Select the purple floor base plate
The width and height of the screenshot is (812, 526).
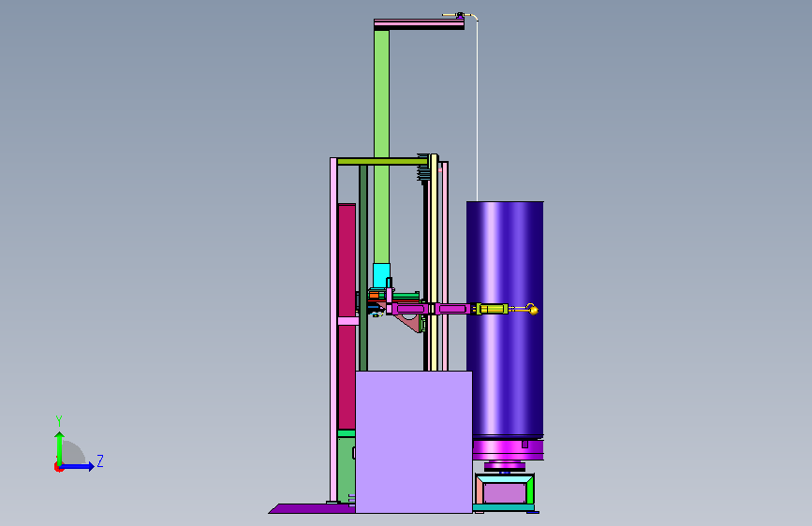(312, 508)
